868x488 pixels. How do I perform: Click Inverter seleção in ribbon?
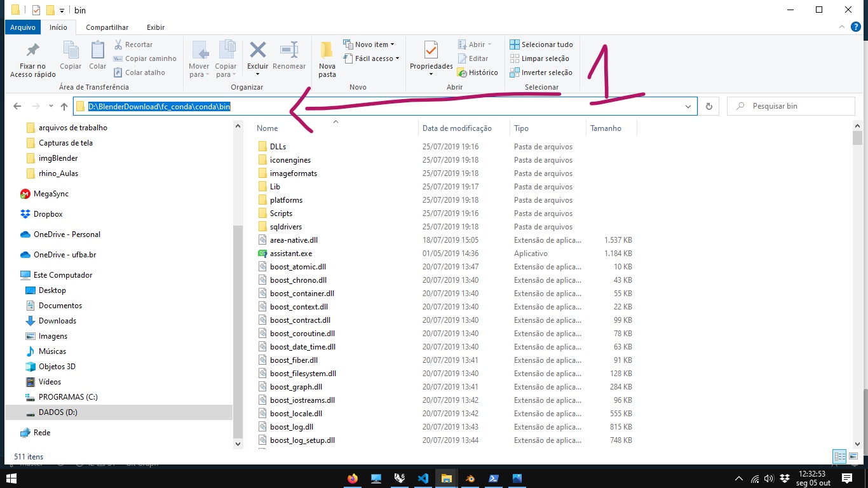coord(541,72)
